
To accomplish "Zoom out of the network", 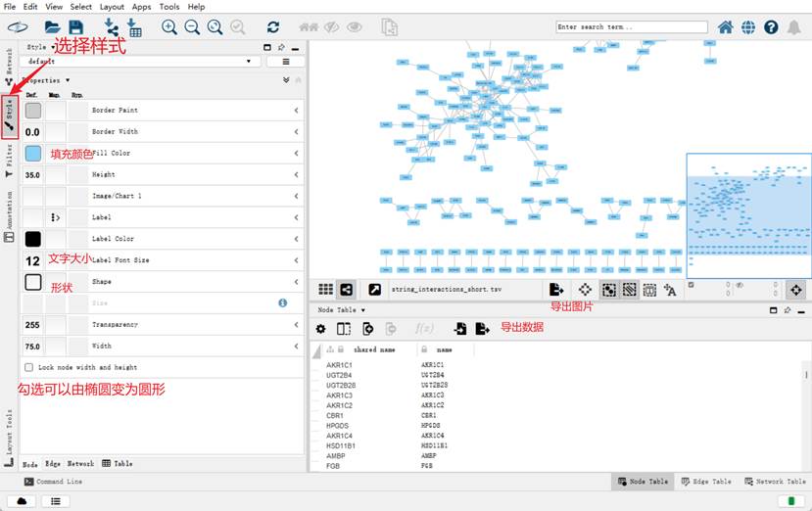I will (192, 27).
